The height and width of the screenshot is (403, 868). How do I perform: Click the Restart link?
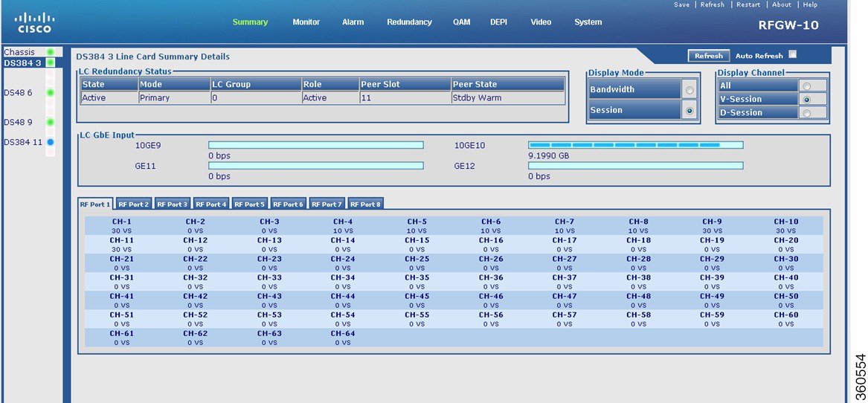(x=748, y=4)
